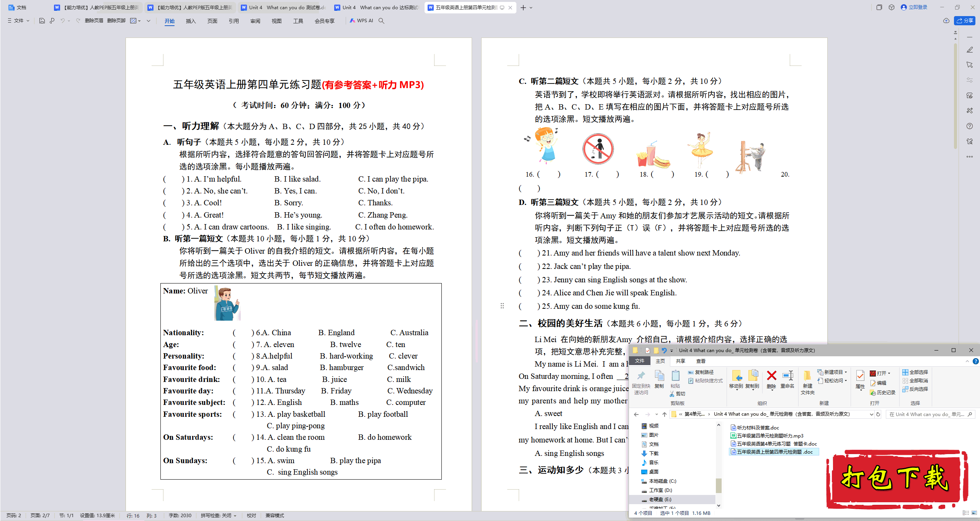This screenshot has height=521, width=980.
Task: Click the save icon in WPS toolbar
Action: coord(42,21)
